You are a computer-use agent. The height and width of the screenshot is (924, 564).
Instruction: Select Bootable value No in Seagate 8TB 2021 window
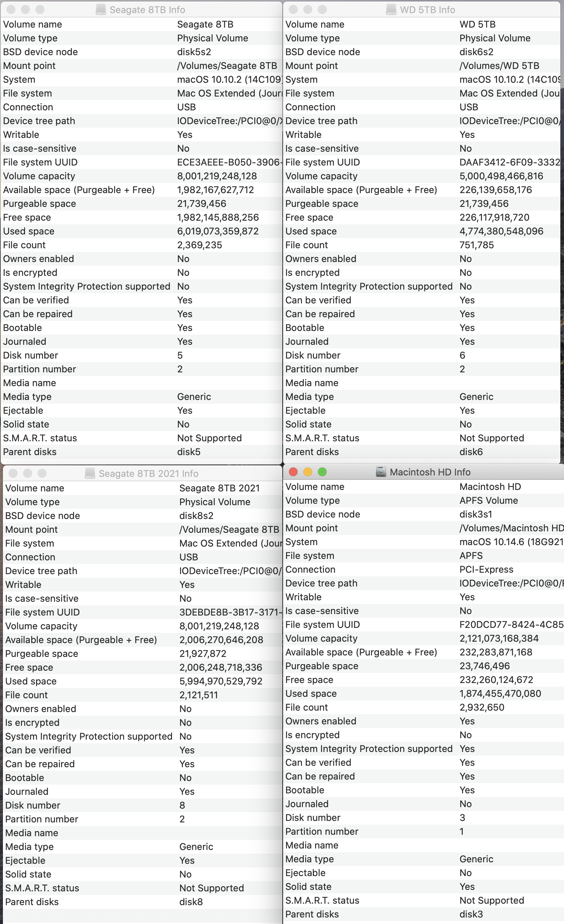(x=185, y=778)
